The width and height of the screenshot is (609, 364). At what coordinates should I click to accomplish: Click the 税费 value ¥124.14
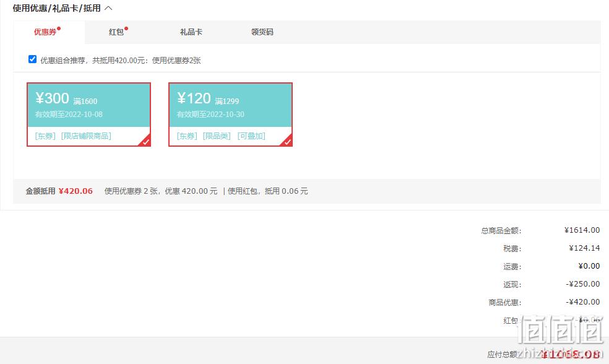(584, 248)
